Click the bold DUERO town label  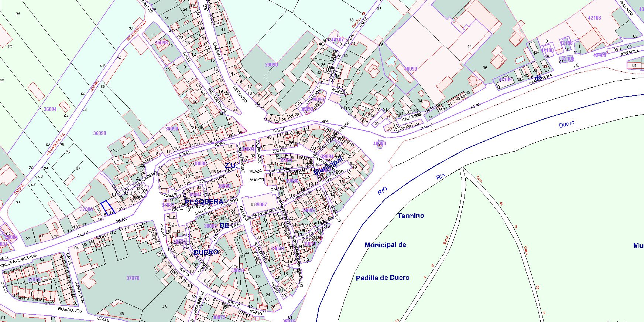pos(206,252)
